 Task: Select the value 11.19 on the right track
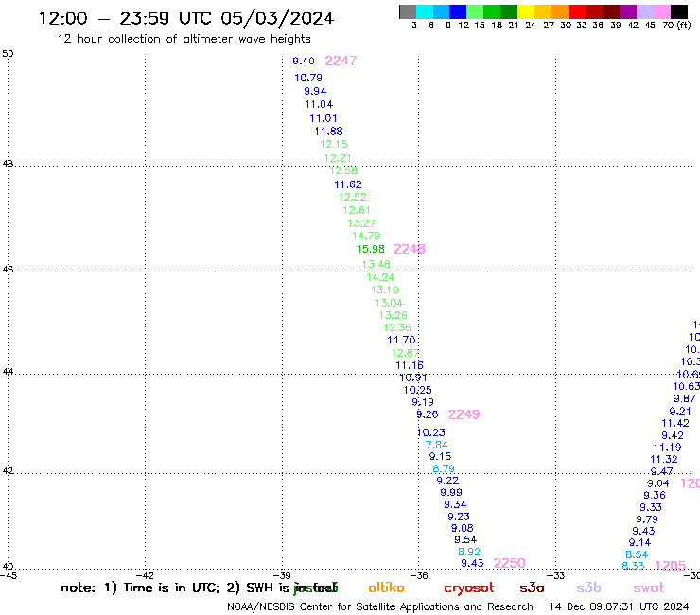point(668,448)
